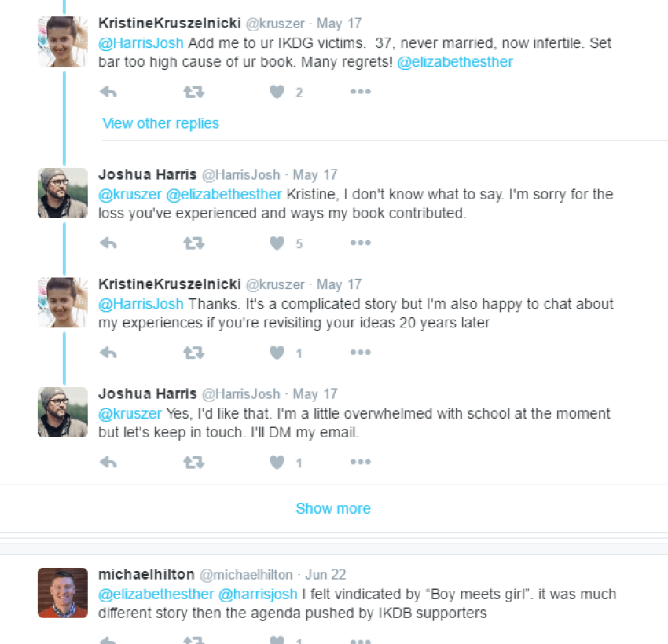This screenshot has width=668, height=644.
Task: Open michaelhilton's profile picture
Action: (63, 592)
